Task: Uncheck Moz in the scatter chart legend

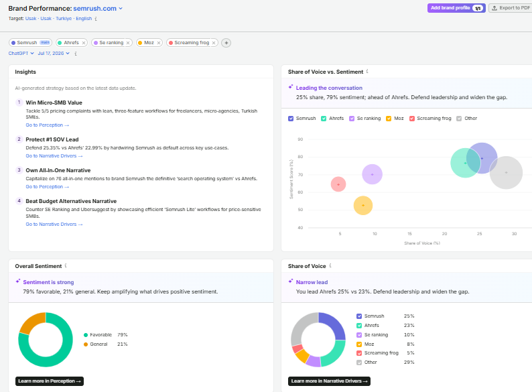Action: coord(389,119)
